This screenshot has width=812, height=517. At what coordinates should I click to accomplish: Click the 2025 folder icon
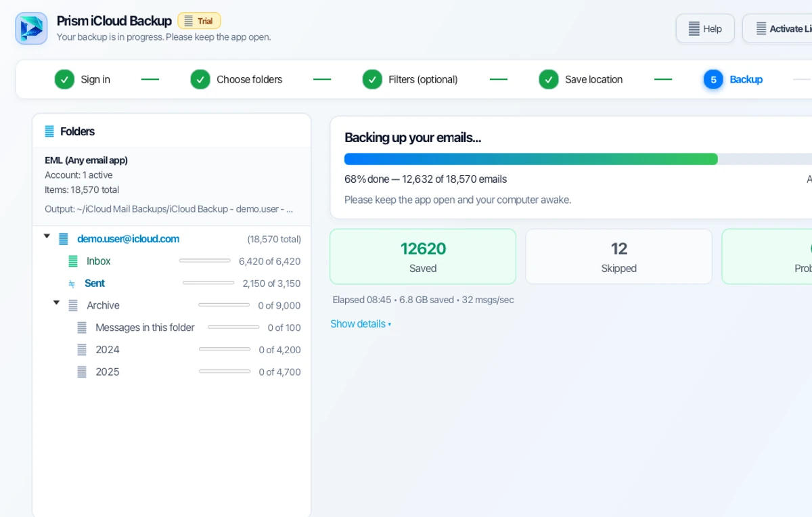point(82,372)
